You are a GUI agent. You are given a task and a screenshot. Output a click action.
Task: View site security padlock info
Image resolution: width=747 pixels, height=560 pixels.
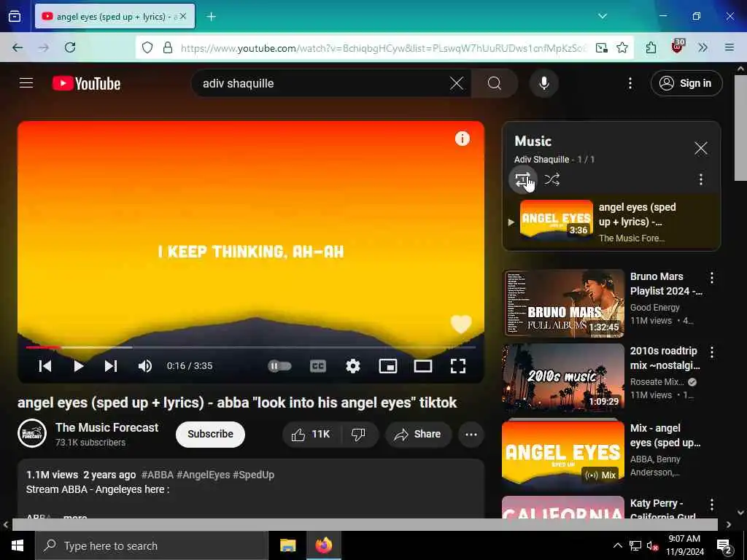click(168, 47)
